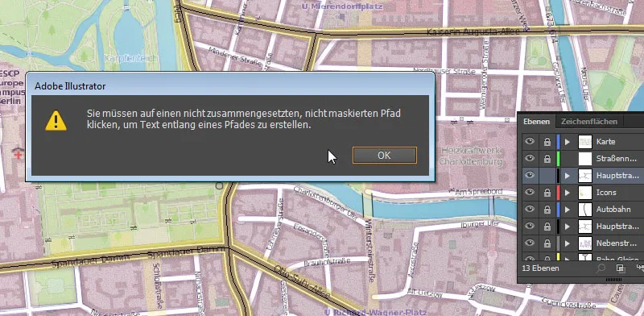The image size is (644, 316).
Task: Click the green color strip of Straßenn… layer
Action: 558,159
